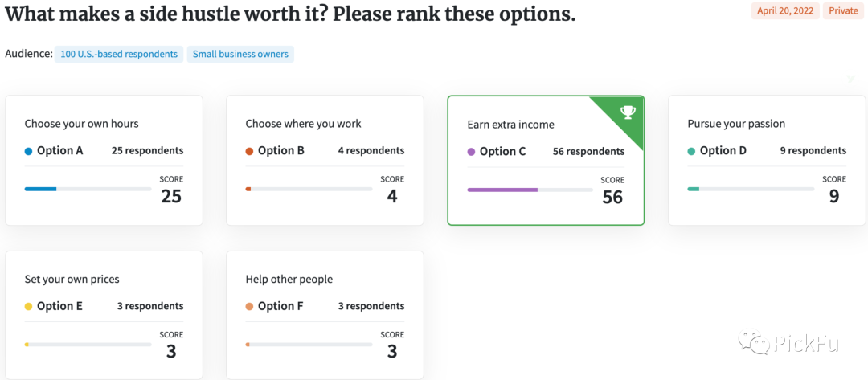Click the PickFu logo watermark
The image size is (868, 380).
pos(792,344)
